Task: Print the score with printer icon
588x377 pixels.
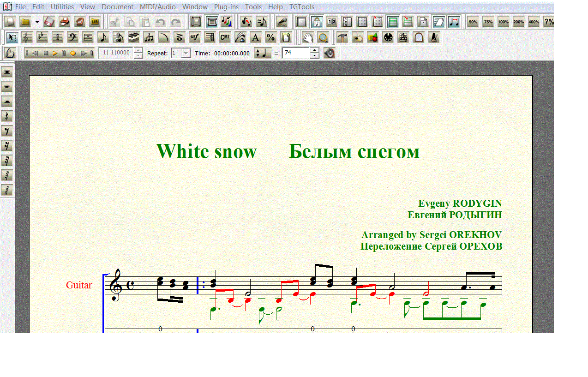Action: (65, 22)
